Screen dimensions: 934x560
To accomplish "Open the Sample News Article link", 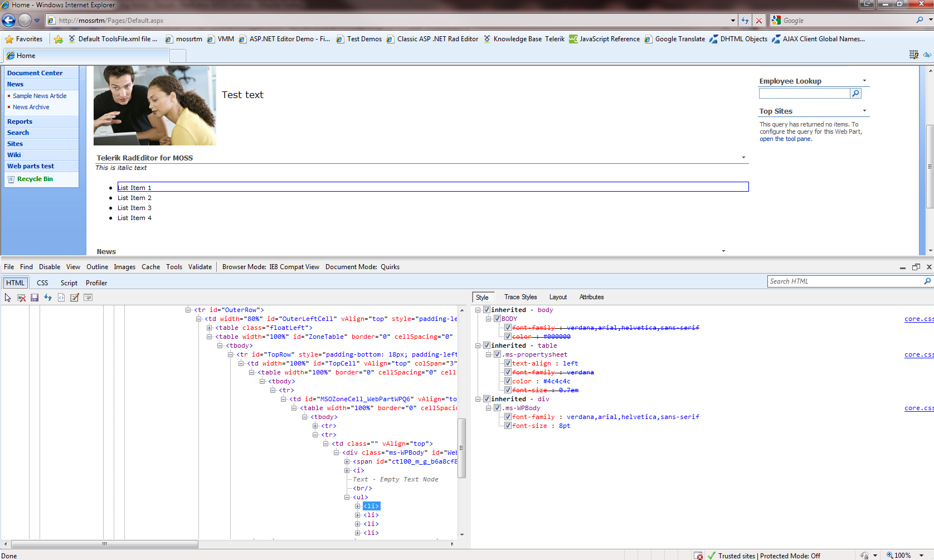I will click(40, 96).
